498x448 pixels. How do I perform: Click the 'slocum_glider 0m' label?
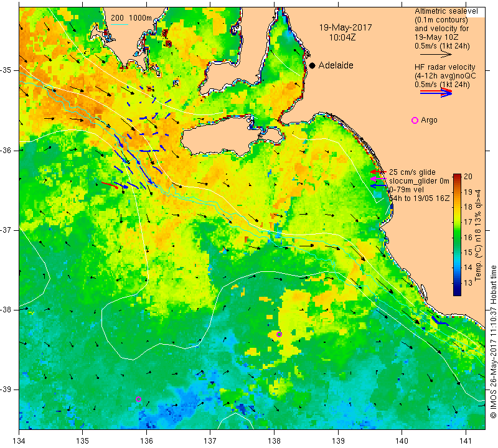point(419,181)
